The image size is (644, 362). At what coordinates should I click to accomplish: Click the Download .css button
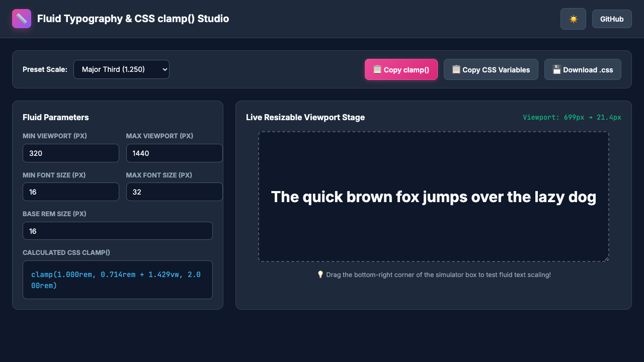point(583,69)
